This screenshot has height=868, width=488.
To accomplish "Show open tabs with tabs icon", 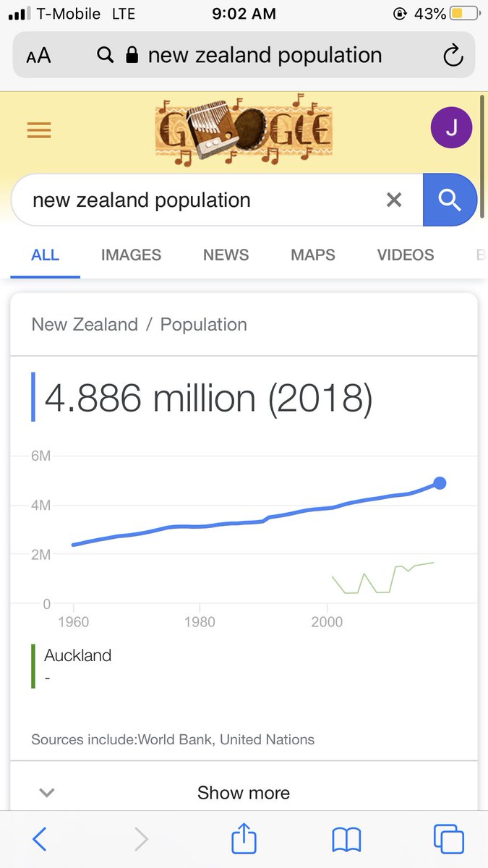I will tap(448, 839).
